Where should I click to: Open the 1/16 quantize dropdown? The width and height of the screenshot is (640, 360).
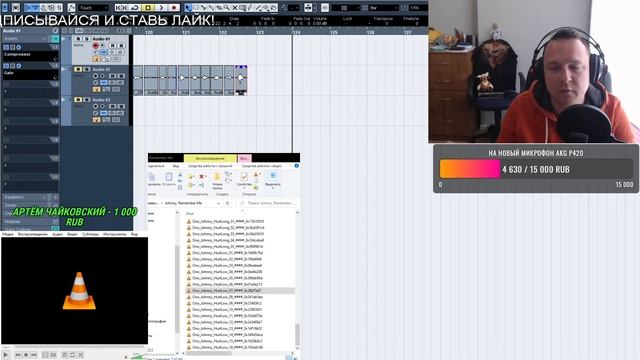coord(418,7)
